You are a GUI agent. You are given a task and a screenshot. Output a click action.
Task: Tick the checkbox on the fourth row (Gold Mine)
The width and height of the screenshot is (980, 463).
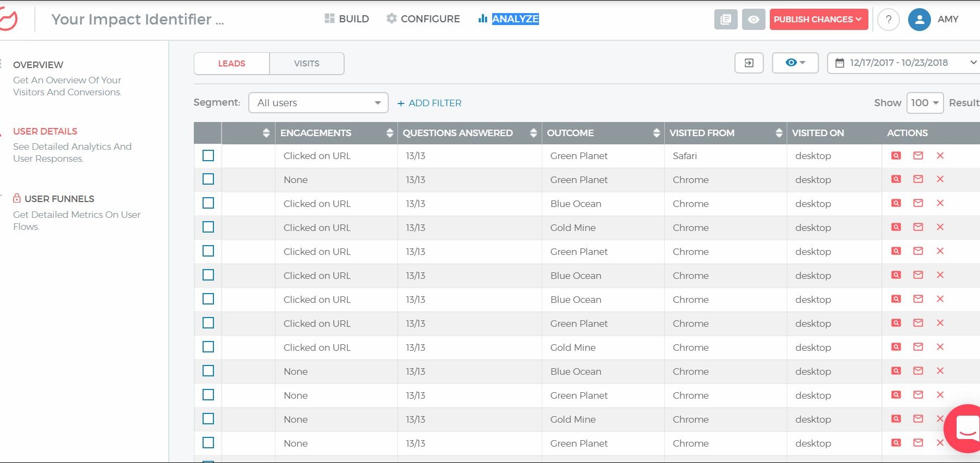tap(208, 227)
